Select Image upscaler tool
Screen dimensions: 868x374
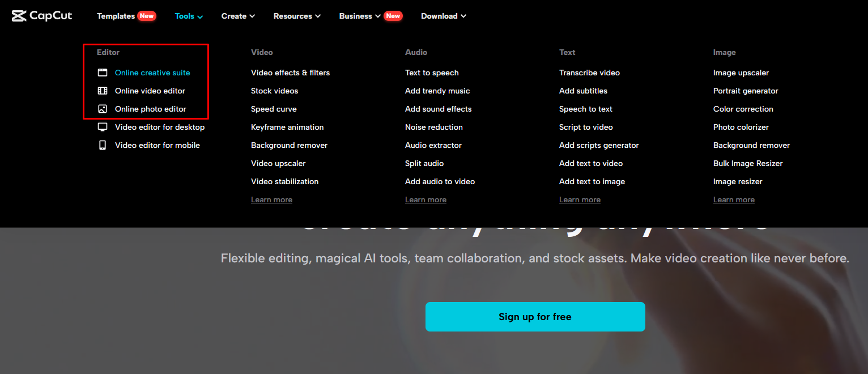[741, 73]
